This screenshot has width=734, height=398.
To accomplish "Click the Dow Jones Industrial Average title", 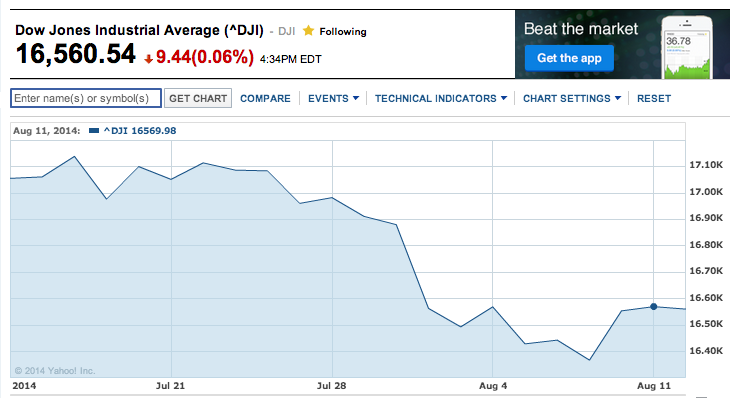I will [139, 30].
